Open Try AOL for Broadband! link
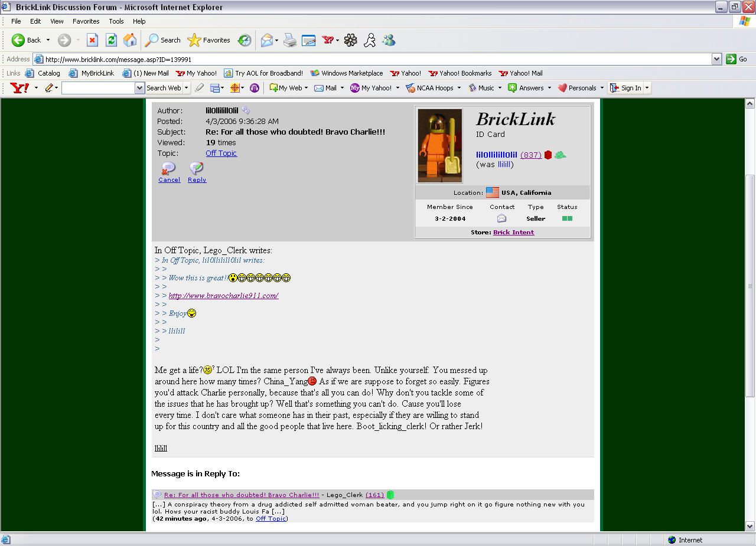Screen dimensions: 756x546 coord(263,73)
